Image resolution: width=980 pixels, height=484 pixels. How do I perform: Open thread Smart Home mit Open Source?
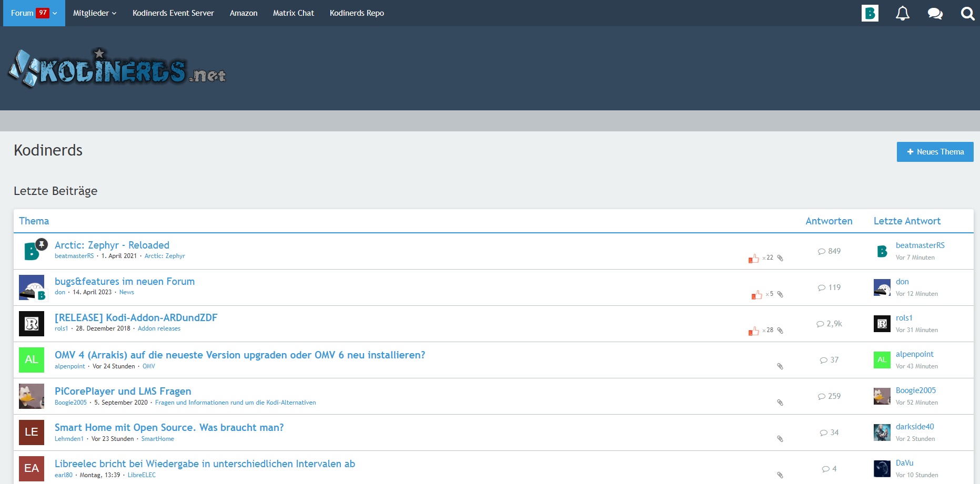(x=169, y=427)
